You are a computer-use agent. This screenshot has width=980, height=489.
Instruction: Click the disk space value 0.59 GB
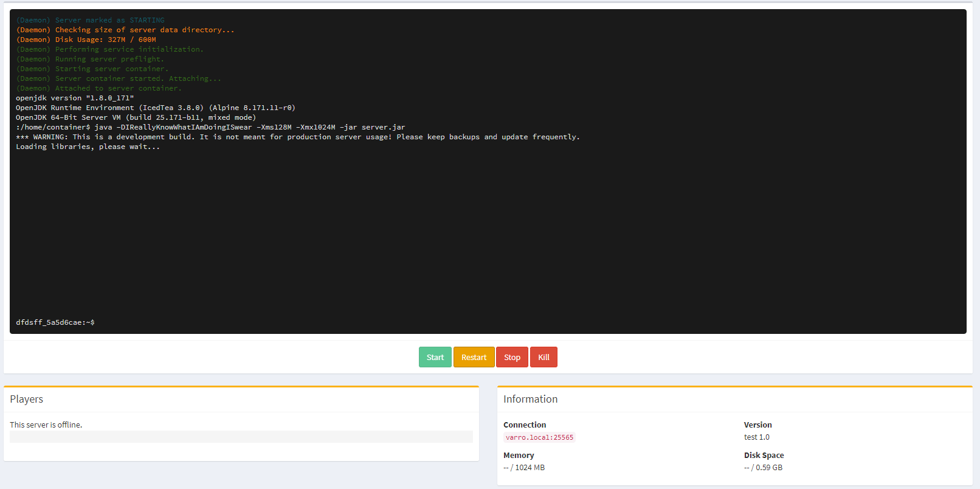coord(763,467)
